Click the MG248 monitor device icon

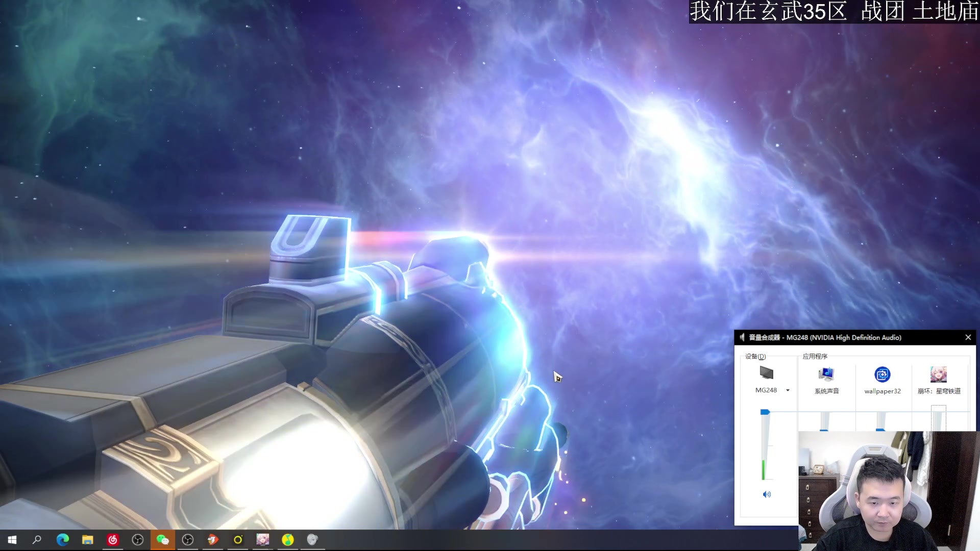pos(766,373)
